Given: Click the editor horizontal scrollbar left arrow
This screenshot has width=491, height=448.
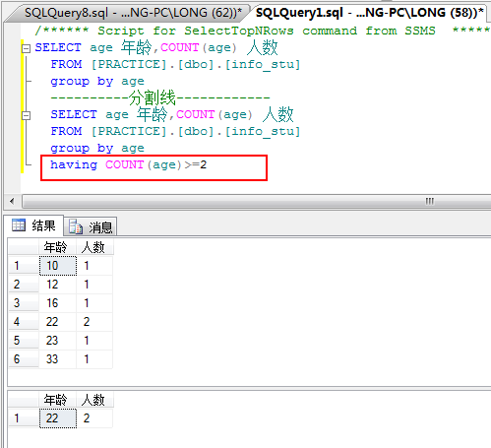Looking at the screenshot, I should (x=12, y=201).
